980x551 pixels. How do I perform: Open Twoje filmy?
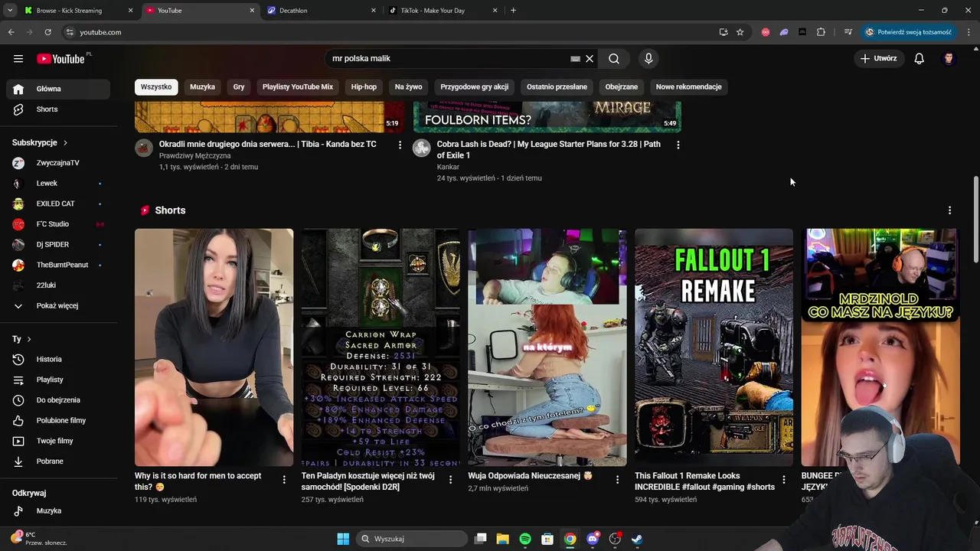tap(58, 441)
